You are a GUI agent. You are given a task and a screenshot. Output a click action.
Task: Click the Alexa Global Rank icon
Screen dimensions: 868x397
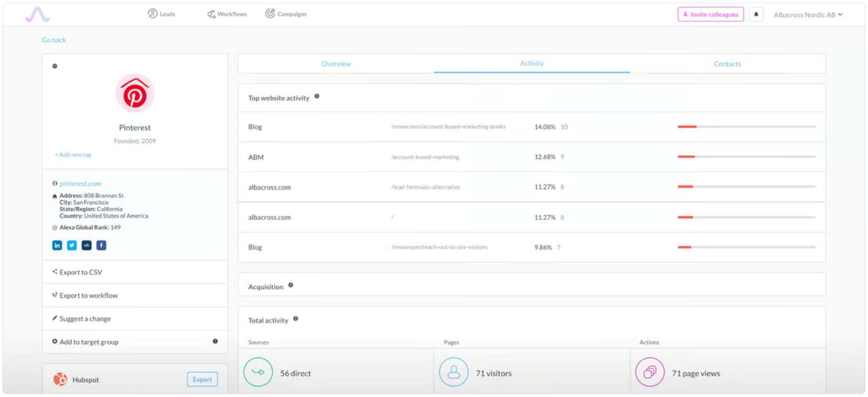[x=55, y=228]
